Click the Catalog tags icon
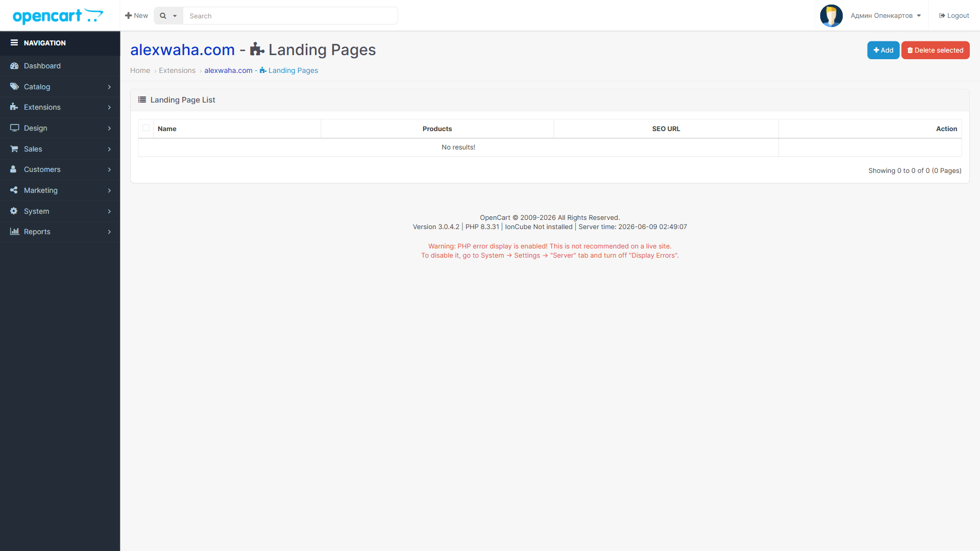Screen dimensions: 980x551 (x=14, y=87)
